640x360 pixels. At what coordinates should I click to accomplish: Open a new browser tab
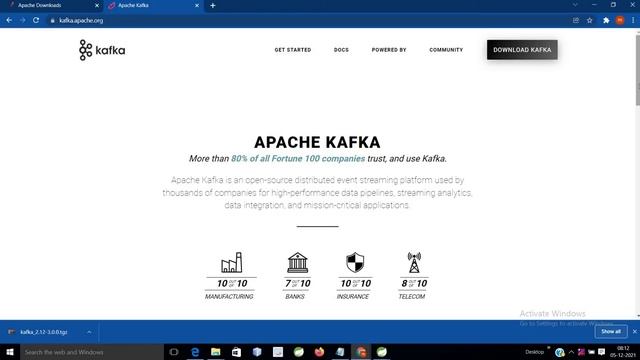click(213, 6)
